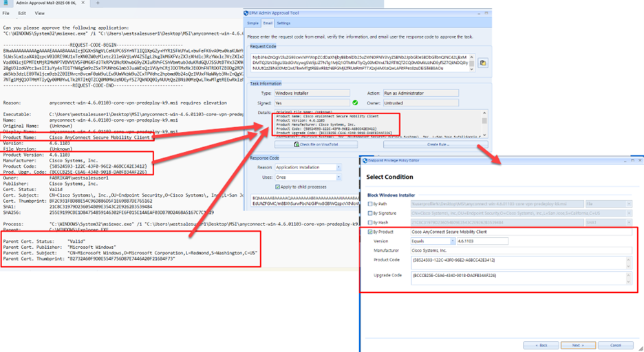
Task: Click the Cancel button in Policy Editor
Action: tap(615, 345)
